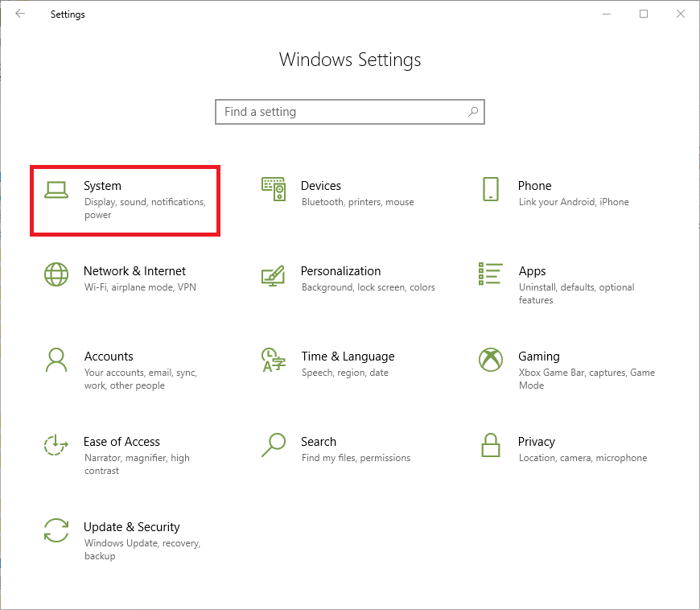Open the Accounts heading
This screenshot has width=700, height=610.
(109, 357)
